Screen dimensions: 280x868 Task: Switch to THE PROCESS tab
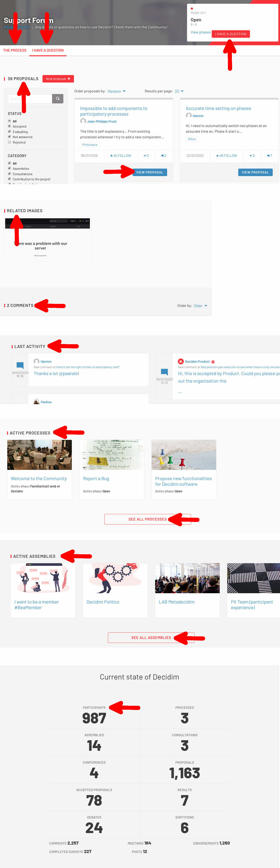pyautogui.click(x=15, y=50)
